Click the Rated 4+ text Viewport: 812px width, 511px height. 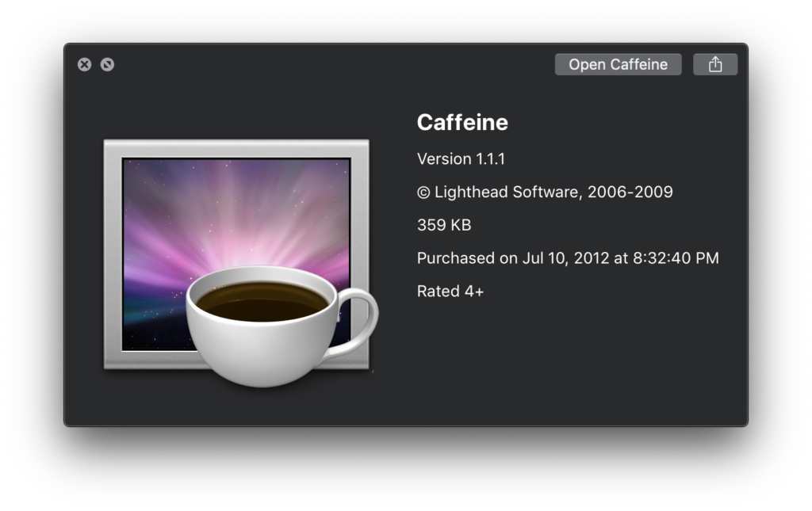450,292
